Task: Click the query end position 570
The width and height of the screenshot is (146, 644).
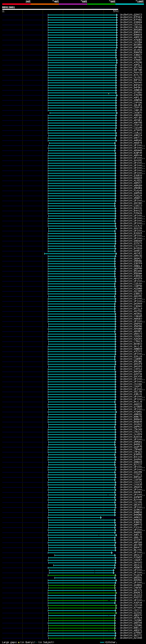Action: [x=115, y=11]
